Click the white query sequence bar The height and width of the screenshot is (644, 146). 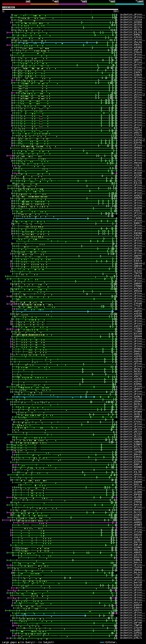pos(60,9)
